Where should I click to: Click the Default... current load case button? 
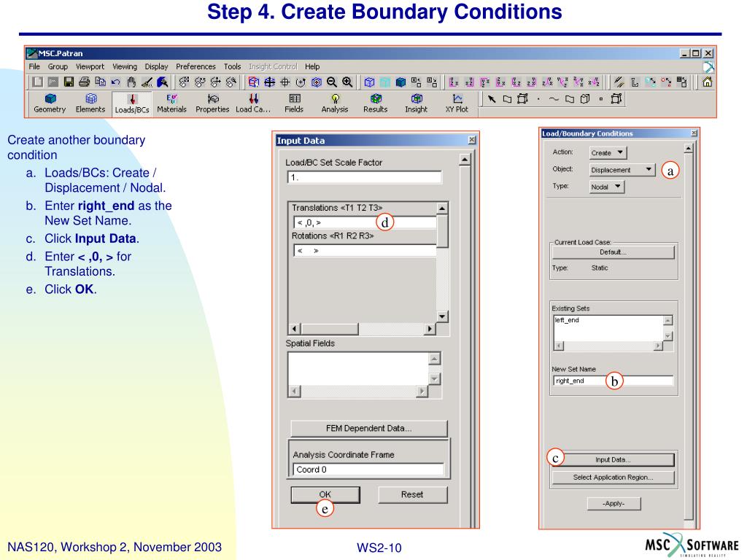(x=613, y=252)
